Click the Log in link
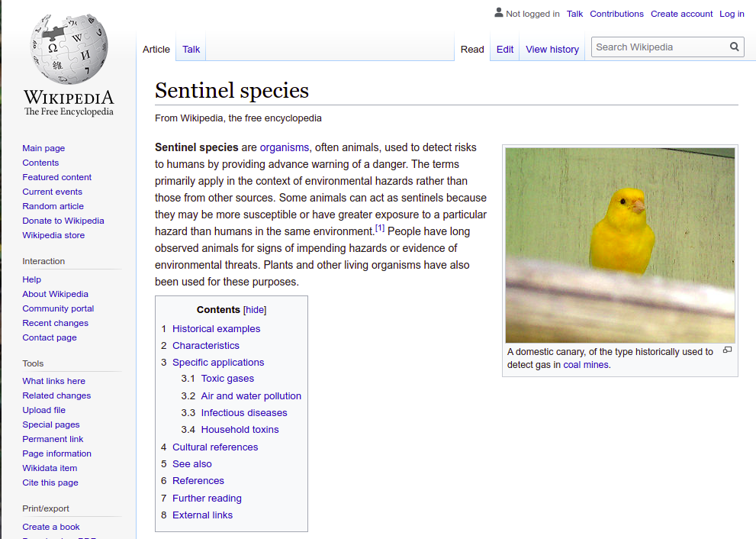 732,14
